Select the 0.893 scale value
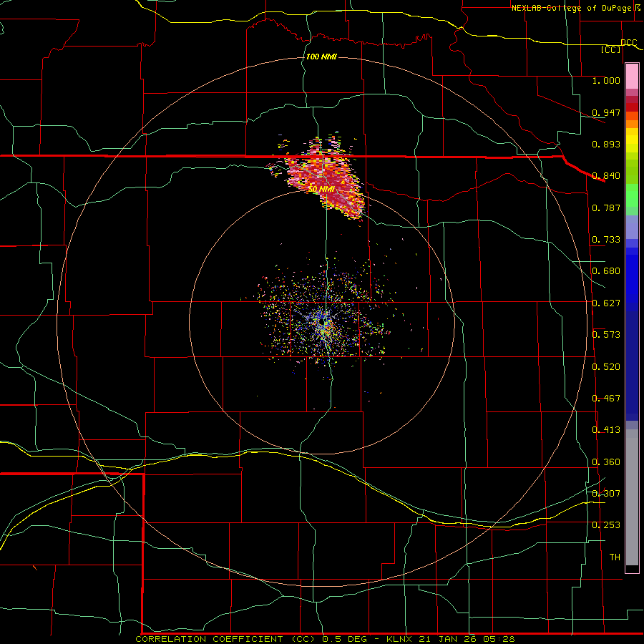The height and width of the screenshot is (644, 644). (x=606, y=144)
